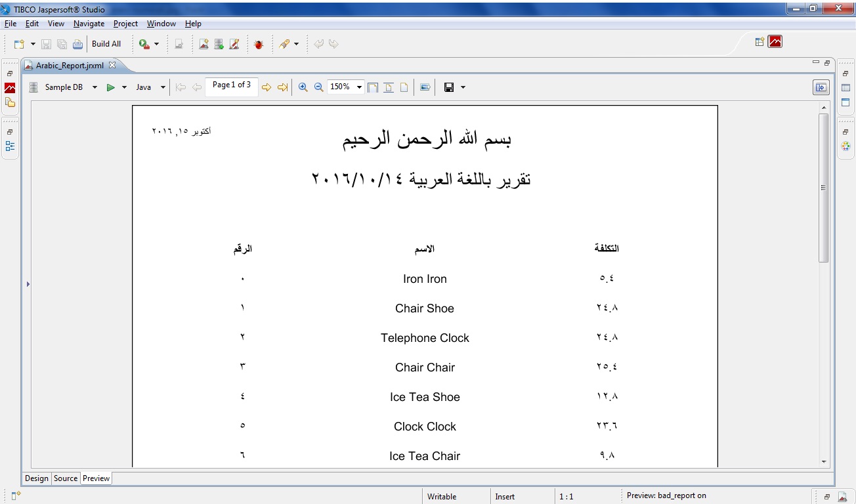Show the report parameters panel
This screenshot has width=856, height=504.
point(821,87)
